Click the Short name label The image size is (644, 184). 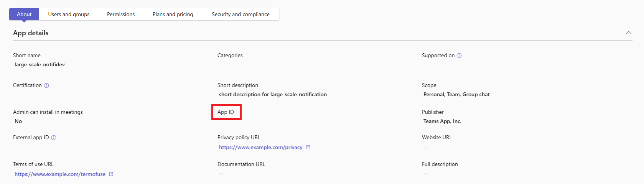tap(26, 55)
